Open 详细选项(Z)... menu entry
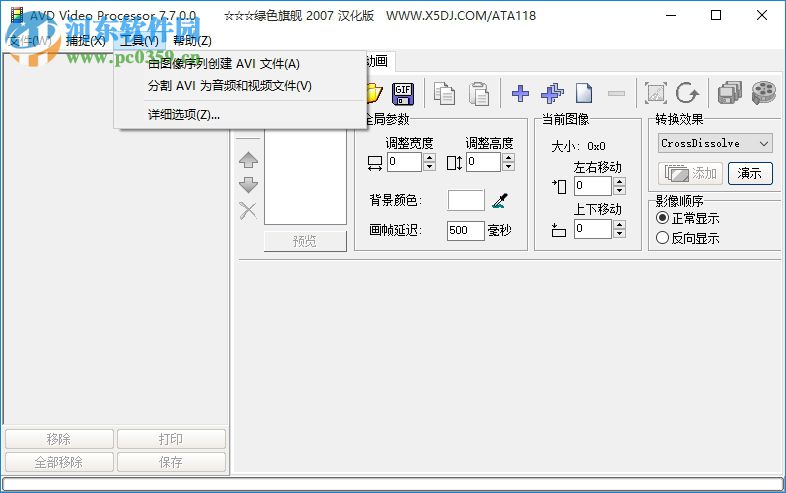Viewport: 786px width, 493px height. click(x=241, y=115)
